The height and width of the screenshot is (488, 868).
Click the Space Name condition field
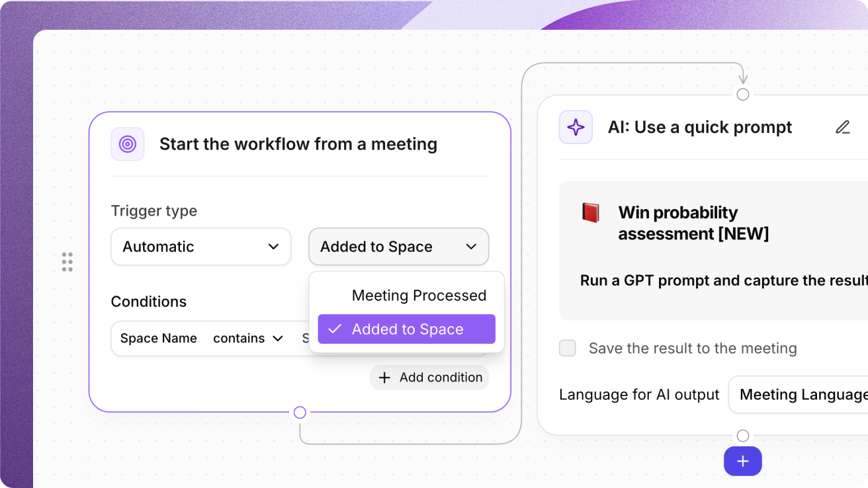coord(159,339)
